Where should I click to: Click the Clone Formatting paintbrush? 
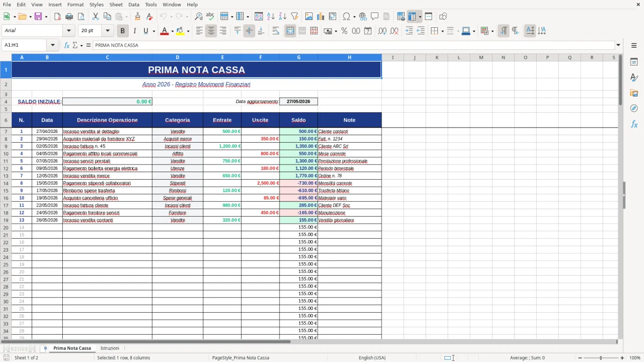pos(138,17)
